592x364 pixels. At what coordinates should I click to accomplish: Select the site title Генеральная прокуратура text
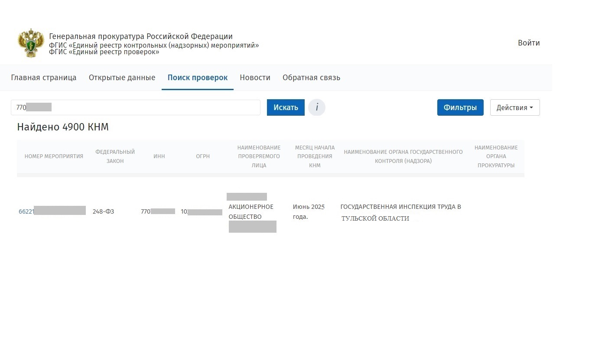point(141,36)
